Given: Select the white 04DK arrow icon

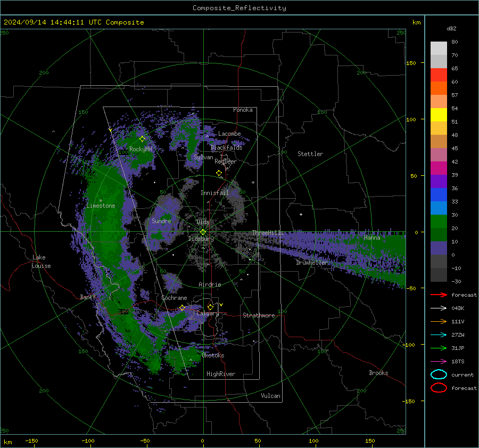Looking at the screenshot, I should 439,308.
